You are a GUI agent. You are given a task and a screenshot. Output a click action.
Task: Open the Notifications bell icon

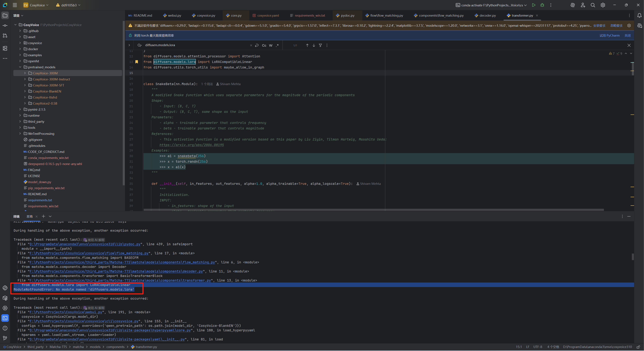(639, 15)
